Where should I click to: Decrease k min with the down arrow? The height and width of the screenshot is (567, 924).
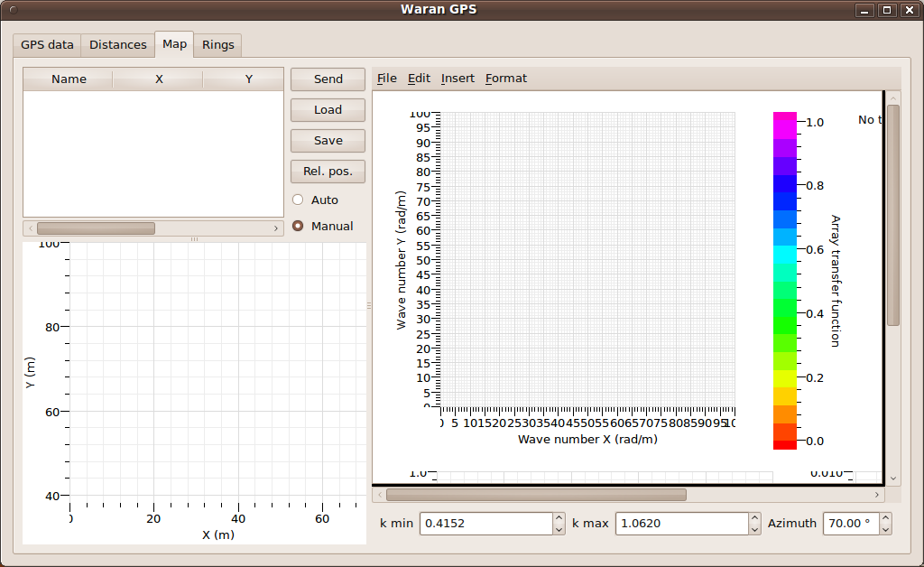pos(559,529)
